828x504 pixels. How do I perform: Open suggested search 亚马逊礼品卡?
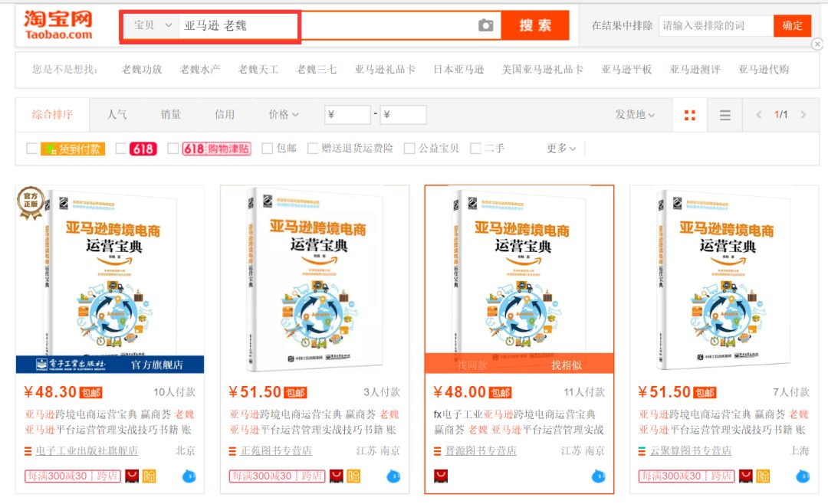click(x=385, y=70)
